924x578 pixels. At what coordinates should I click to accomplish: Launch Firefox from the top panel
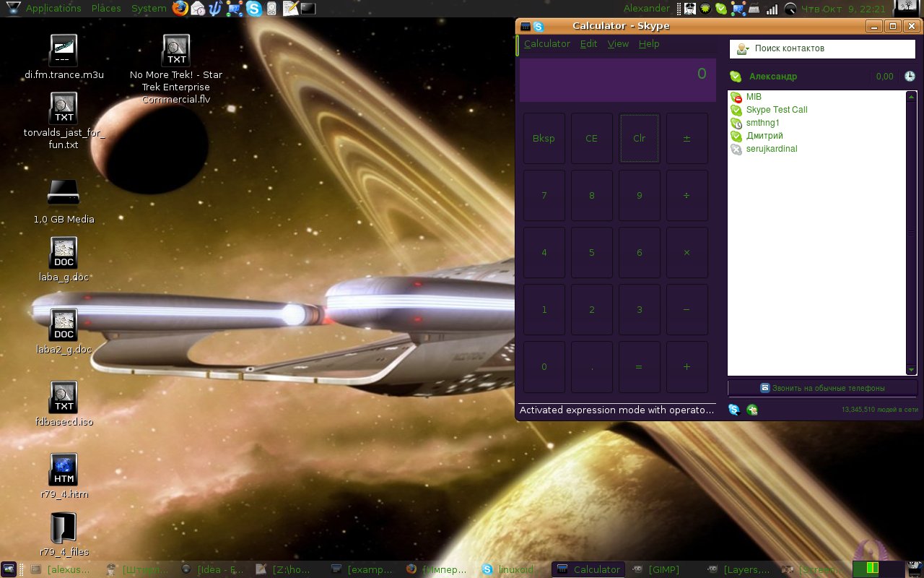click(x=180, y=9)
